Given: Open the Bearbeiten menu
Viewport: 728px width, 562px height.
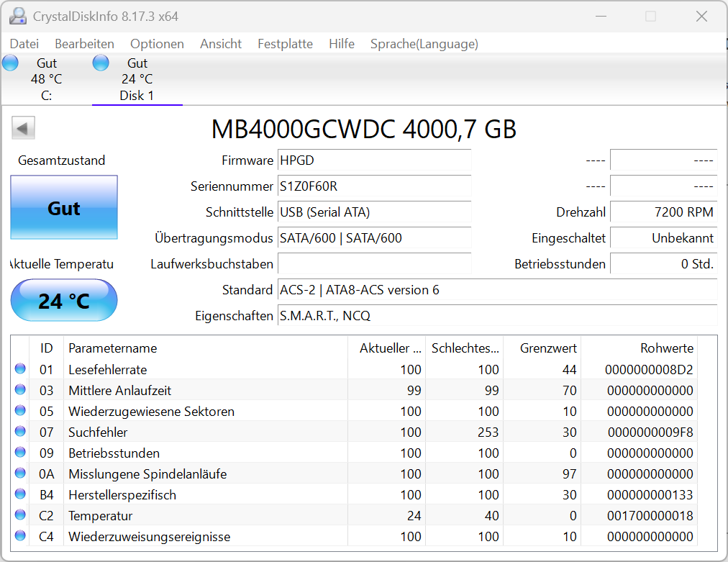Looking at the screenshot, I should (84, 44).
